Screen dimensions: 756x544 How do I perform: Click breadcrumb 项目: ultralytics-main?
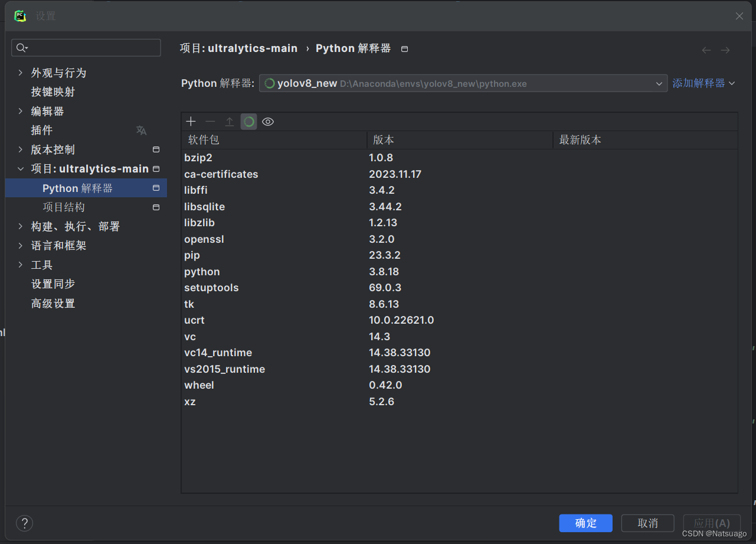[239, 48]
